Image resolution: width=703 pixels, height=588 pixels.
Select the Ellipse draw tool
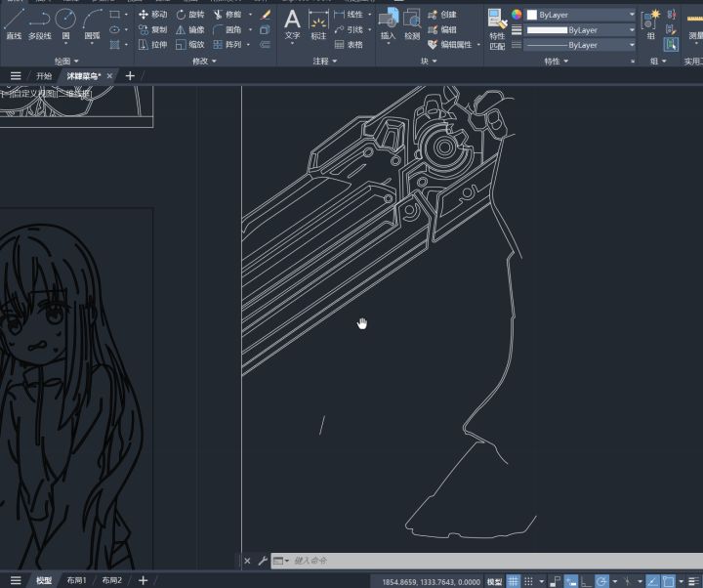(115, 29)
